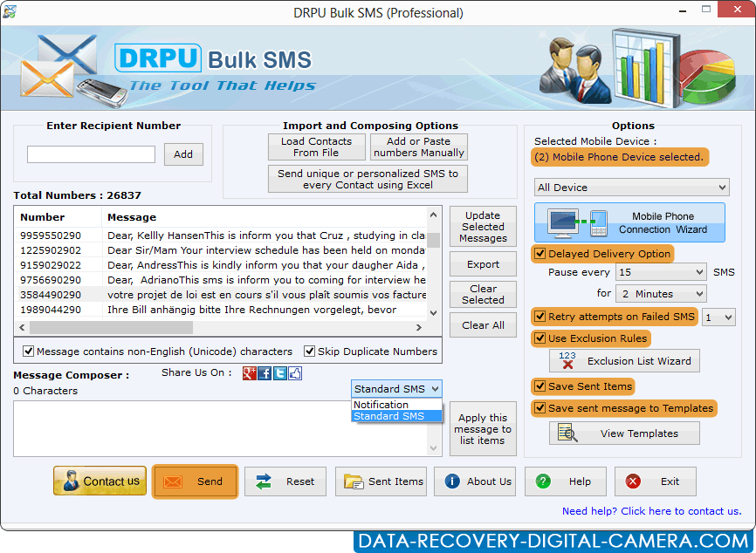The image size is (756, 553).
Task: Toggle Save Sent Items checkbox
Action: (540, 386)
